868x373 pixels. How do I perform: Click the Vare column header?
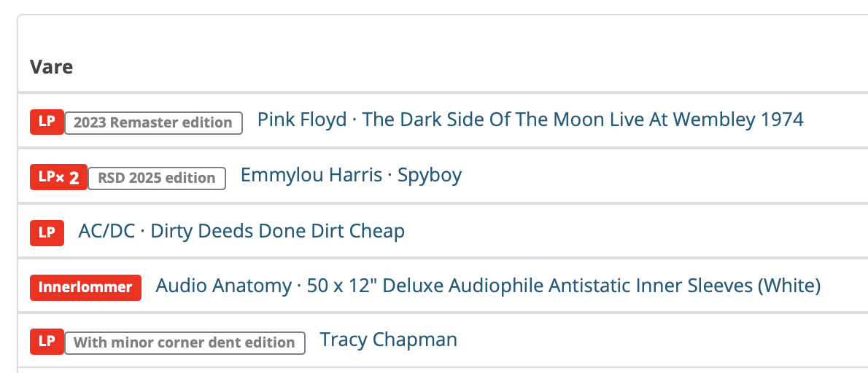(52, 67)
